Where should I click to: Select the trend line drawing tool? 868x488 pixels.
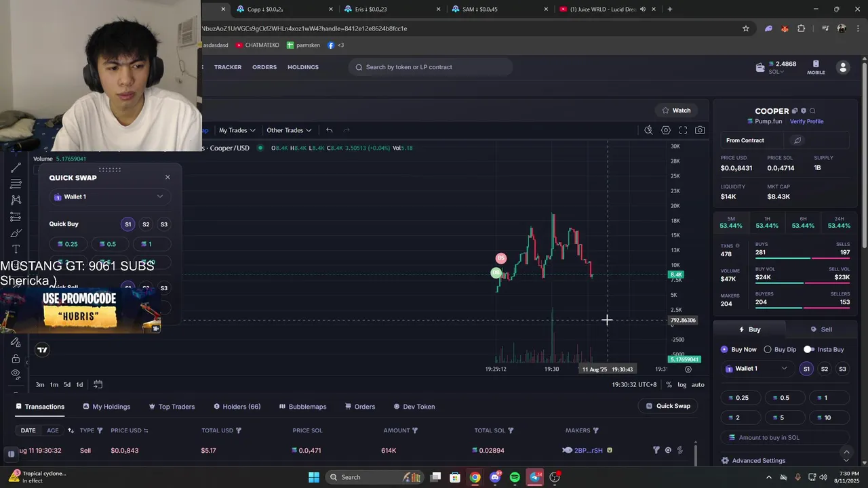coord(16,167)
